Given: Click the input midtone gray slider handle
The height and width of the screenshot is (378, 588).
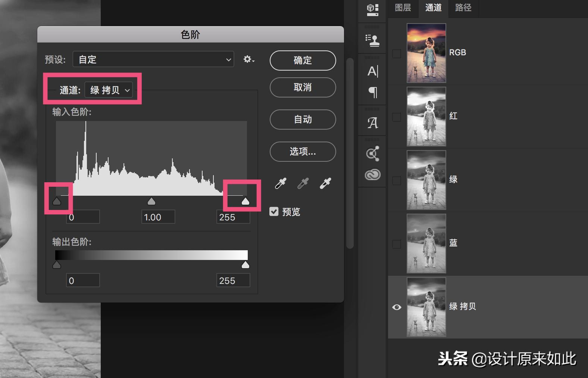Looking at the screenshot, I should pyautogui.click(x=151, y=201).
